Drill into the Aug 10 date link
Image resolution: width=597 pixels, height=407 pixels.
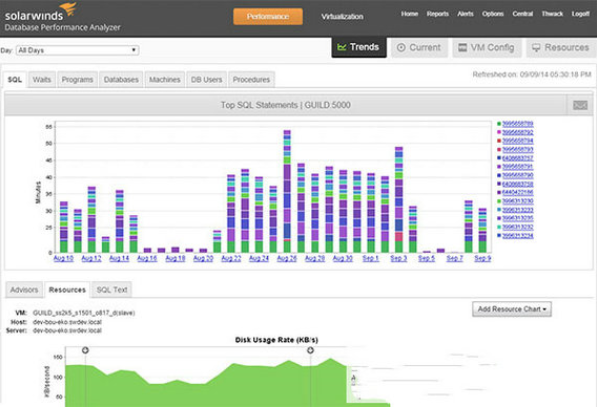(63, 258)
